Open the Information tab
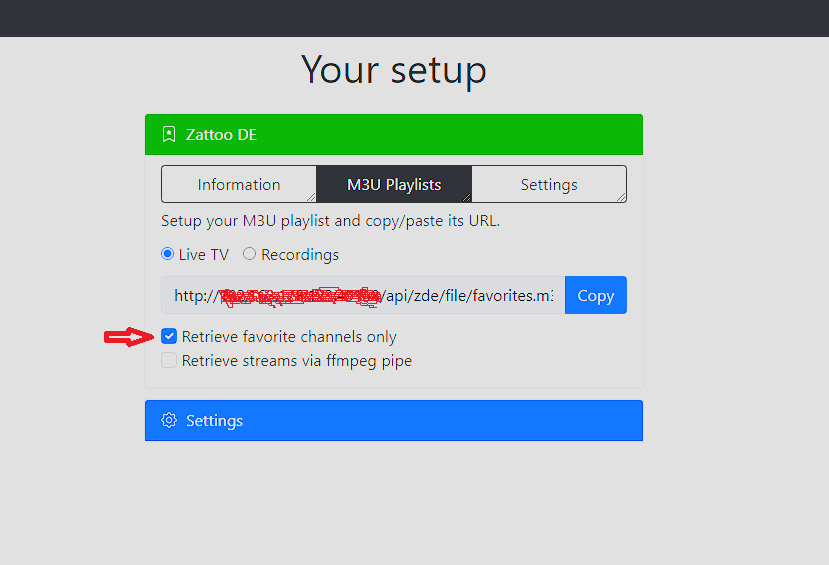 point(239,184)
